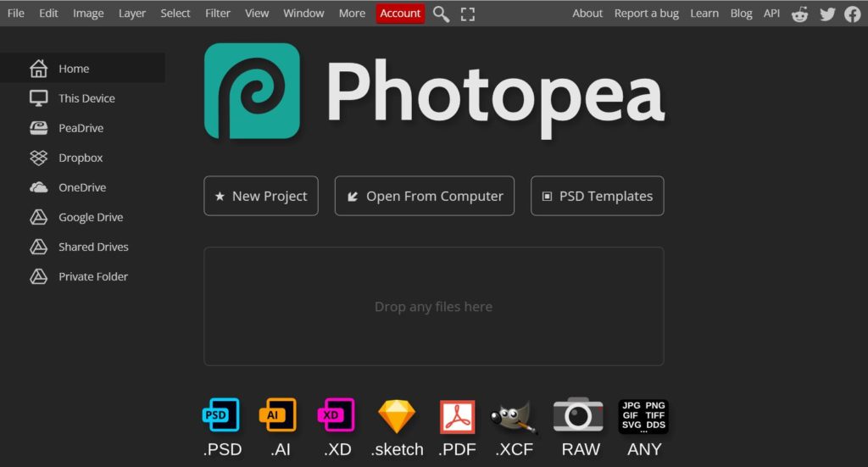Open the Edit menu
This screenshot has width=868, height=467.
[x=48, y=14]
